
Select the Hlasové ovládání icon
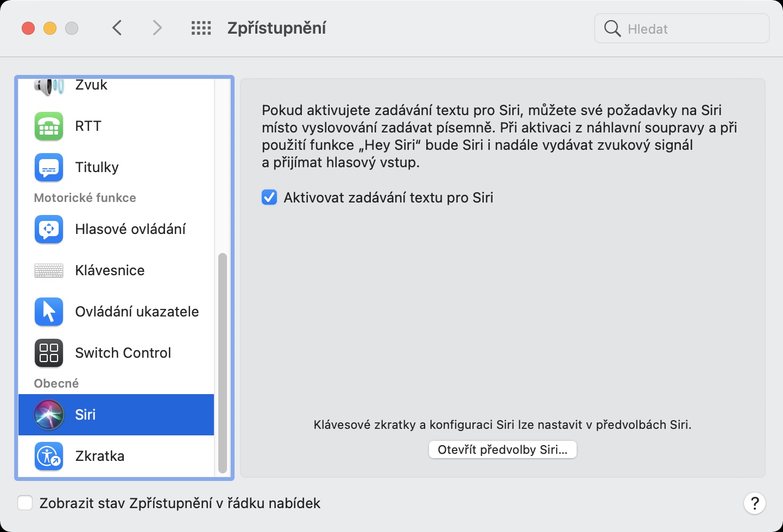49,229
